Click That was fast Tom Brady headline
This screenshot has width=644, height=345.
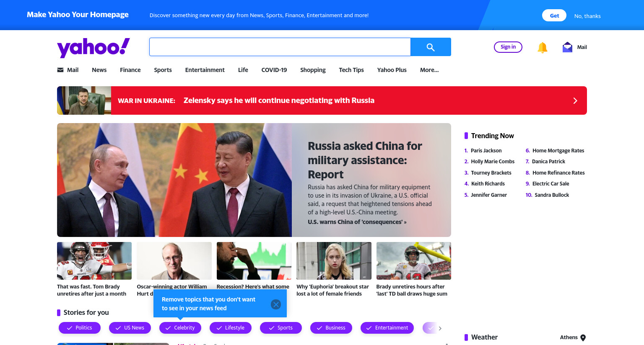91,290
